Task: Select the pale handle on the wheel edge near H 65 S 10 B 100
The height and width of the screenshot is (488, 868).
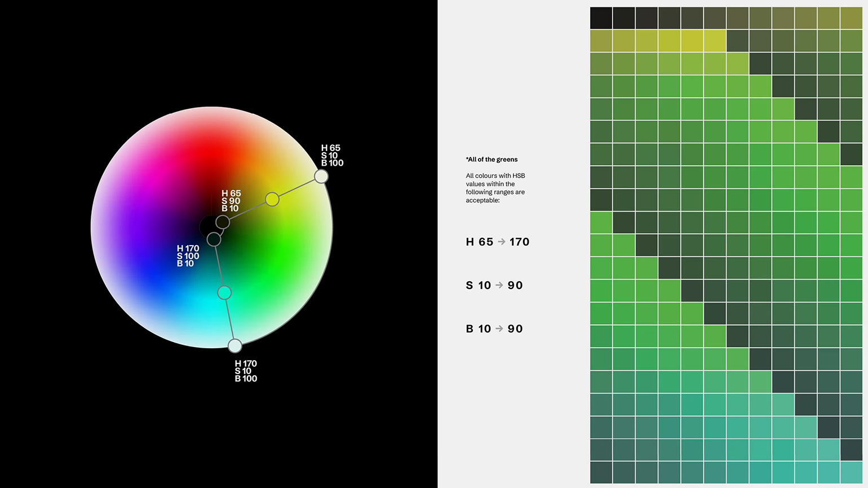Action: (x=321, y=176)
